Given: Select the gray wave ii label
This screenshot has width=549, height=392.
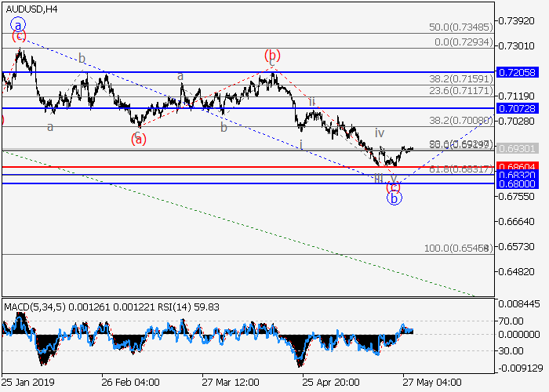Looking at the screenshot, I should [x=311, y=102].
